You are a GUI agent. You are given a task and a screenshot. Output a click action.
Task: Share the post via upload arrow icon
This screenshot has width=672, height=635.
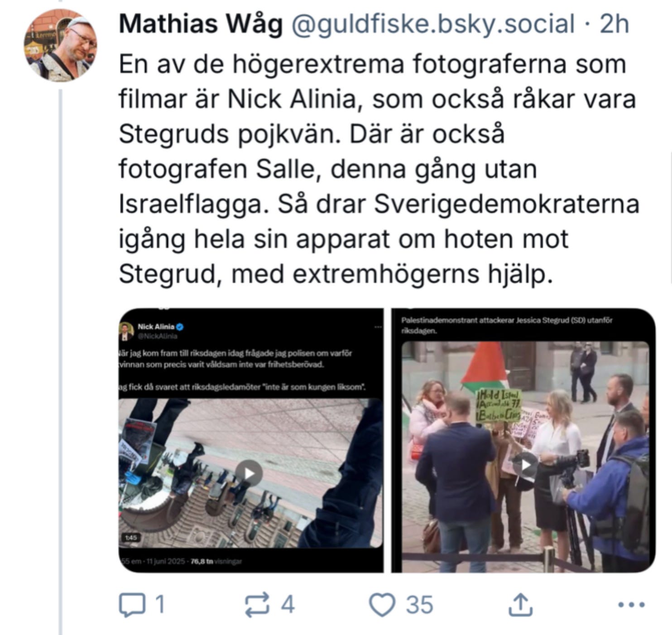pyautogui.click(x=520, y=605)
